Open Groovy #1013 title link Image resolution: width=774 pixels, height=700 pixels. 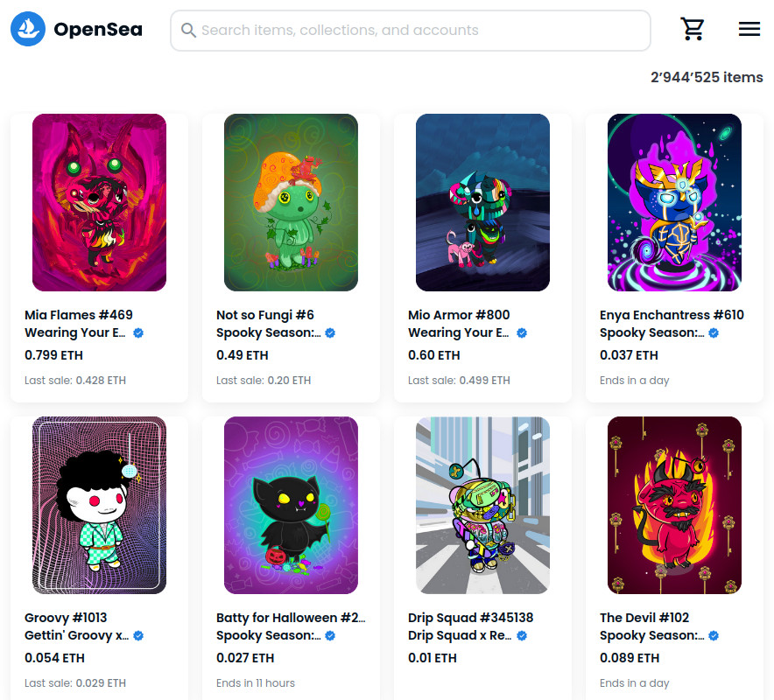coord(66,618)
